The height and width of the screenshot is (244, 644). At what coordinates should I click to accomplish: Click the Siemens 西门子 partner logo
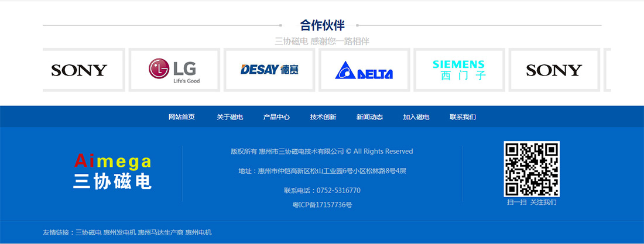click(x=459, y=70)
